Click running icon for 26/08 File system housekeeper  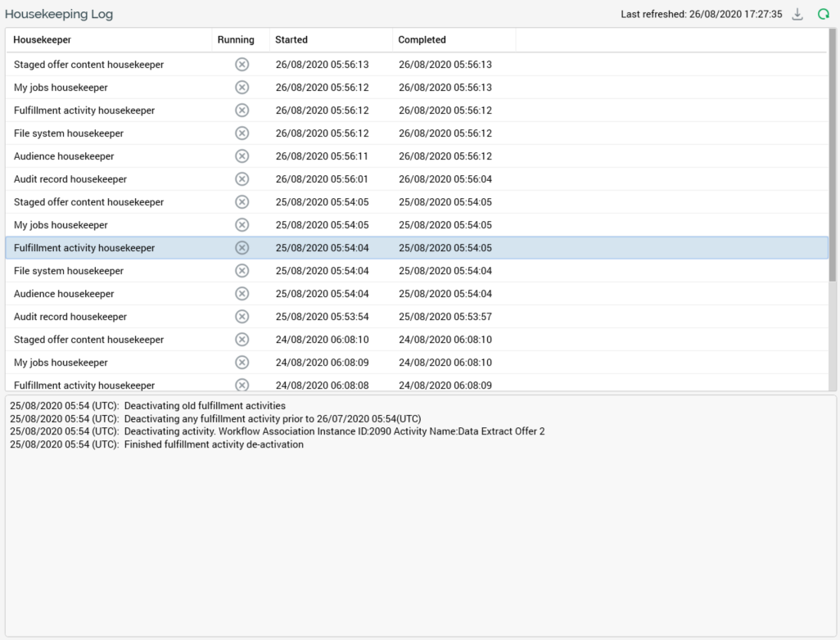click(242, 133)
